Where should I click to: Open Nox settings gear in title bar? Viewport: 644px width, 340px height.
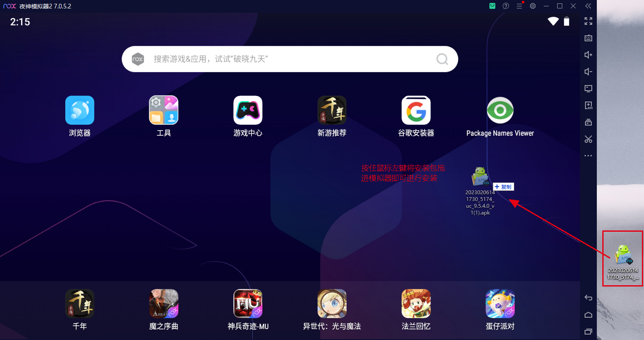coord(533,6)
